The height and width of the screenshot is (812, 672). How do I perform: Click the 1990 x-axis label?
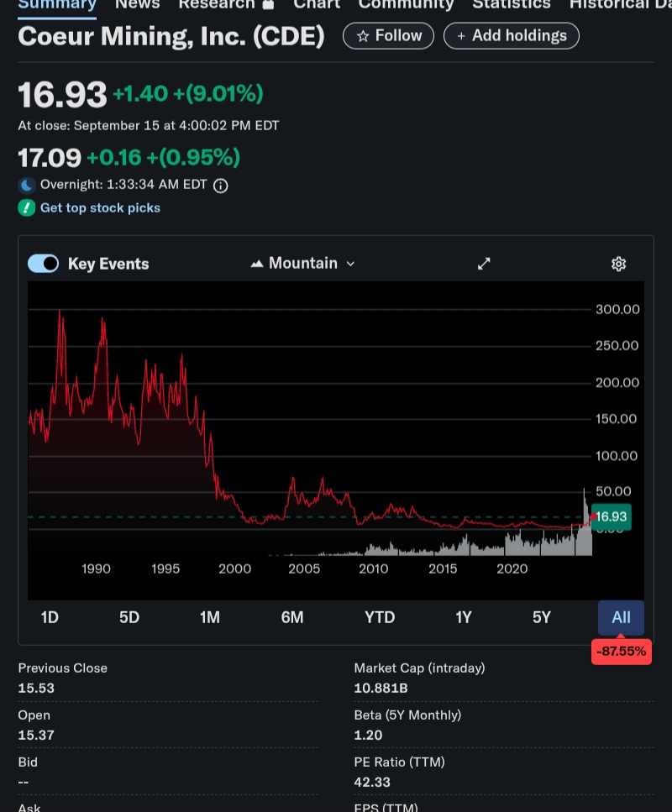click(x=96, y=569)
